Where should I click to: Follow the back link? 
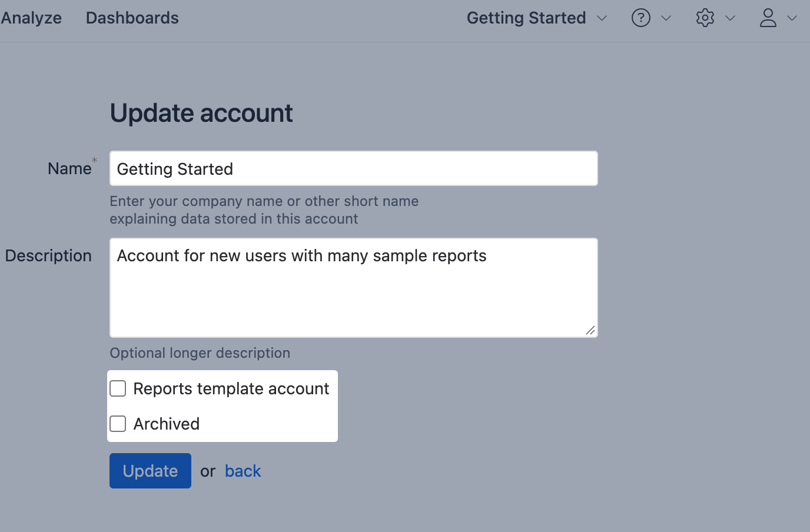click(x=243, y=471)
